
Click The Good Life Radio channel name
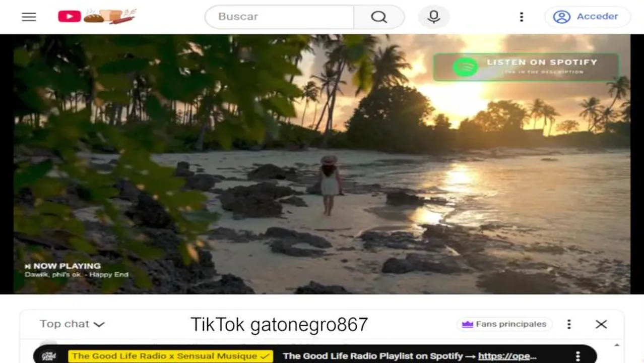(x=170, y=356)
